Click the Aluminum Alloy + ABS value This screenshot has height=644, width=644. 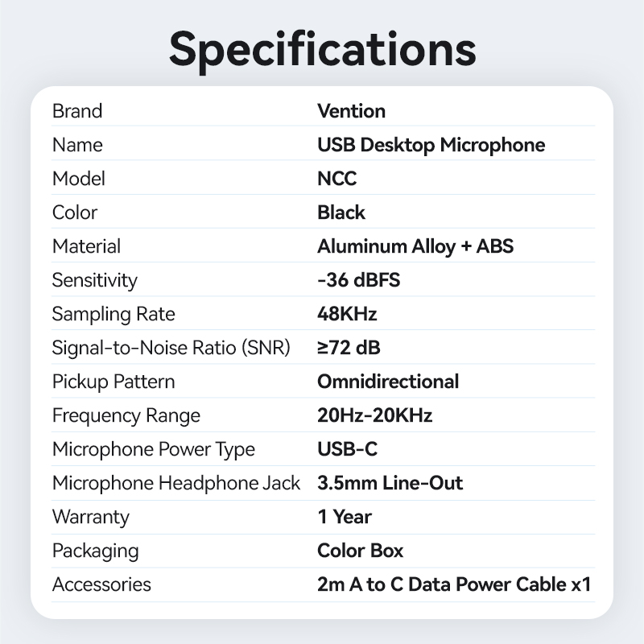tap(415, 246)
